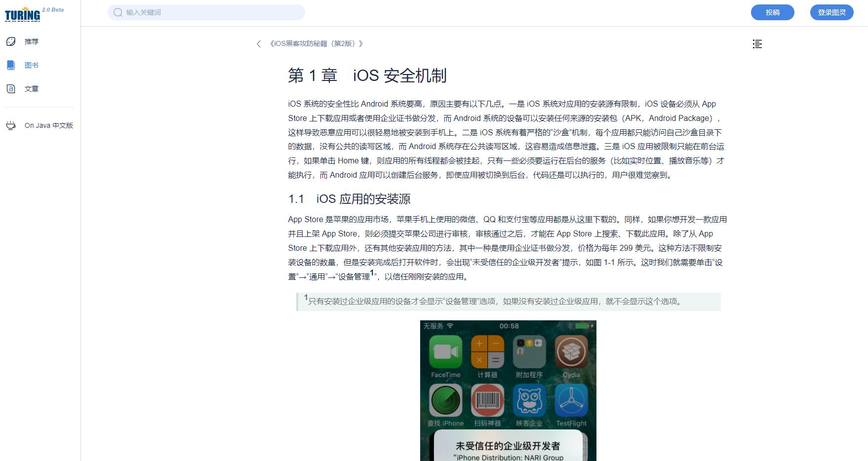Select the 推荐 menu label
This screenshot has width=868, height=461.
click(x=32, y=41)
